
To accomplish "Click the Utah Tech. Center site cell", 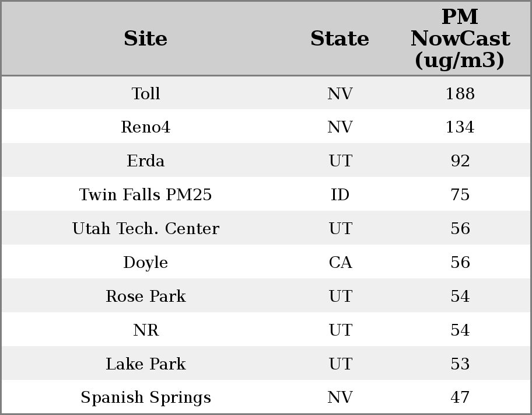I will [145, 229].
